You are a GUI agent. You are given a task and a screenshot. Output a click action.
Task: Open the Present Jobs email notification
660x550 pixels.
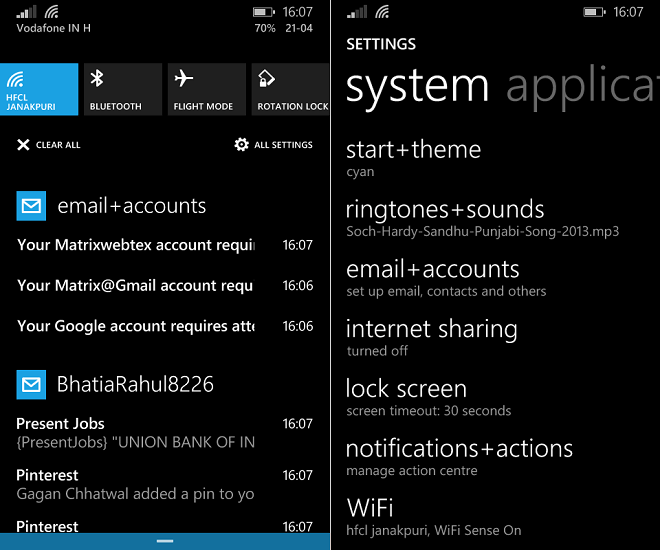point(165,433)
